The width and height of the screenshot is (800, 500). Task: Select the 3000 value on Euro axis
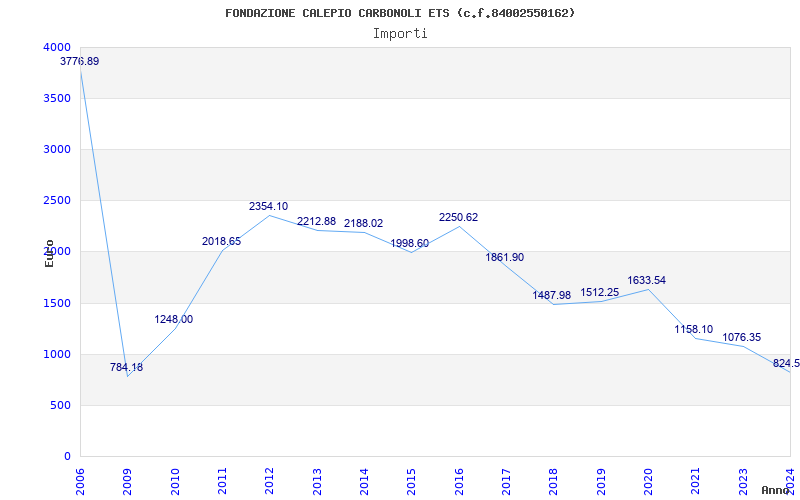coord(55,149)
